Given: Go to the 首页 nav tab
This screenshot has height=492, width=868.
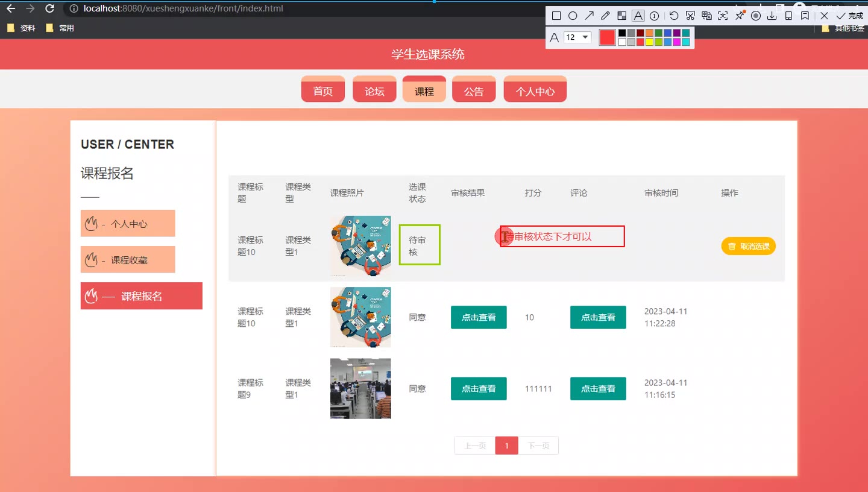Looking at the screenshot, I should point(323,90).
